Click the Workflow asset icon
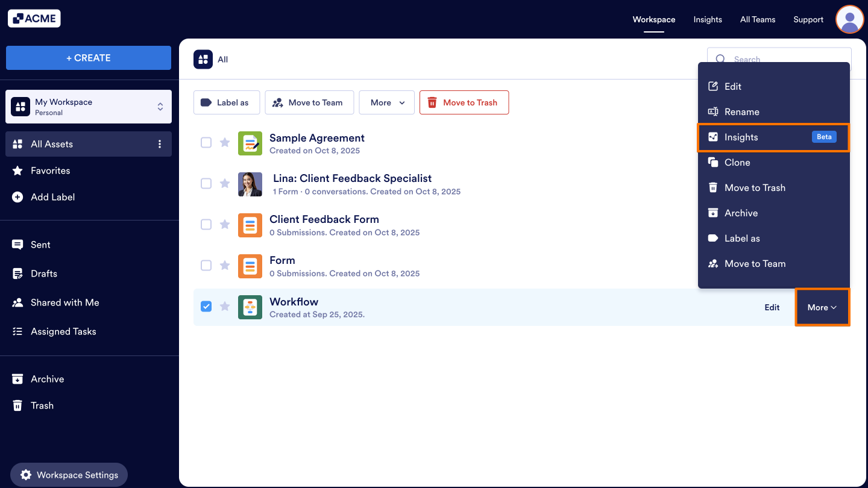The height and width of the screenshot is (488, 868). pyautogui.click(x=250, y=307)
